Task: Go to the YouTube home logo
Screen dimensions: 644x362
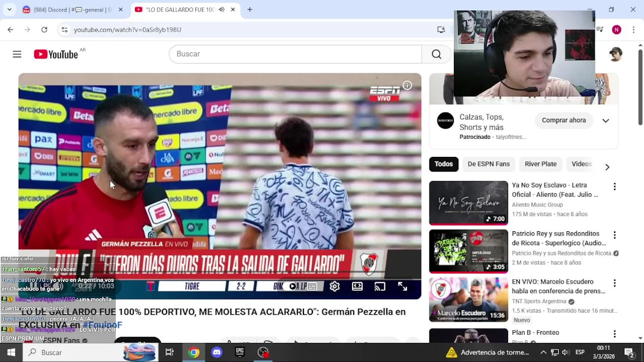Action: 56,54
